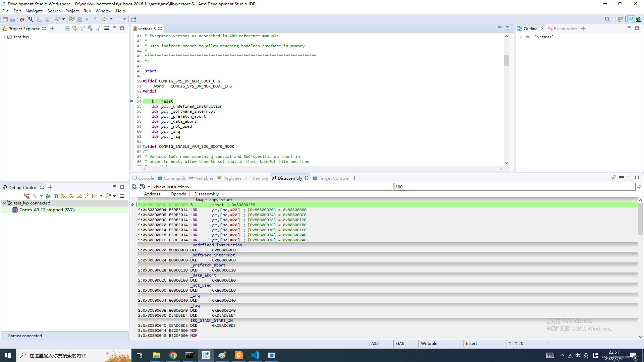Toggle the Step Source/Instruction mode (si) icon

click(x=86, y=196)
